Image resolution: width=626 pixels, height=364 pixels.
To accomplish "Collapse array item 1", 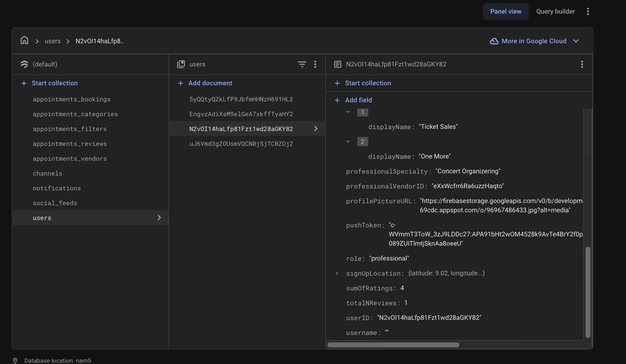I will point(348,112).
